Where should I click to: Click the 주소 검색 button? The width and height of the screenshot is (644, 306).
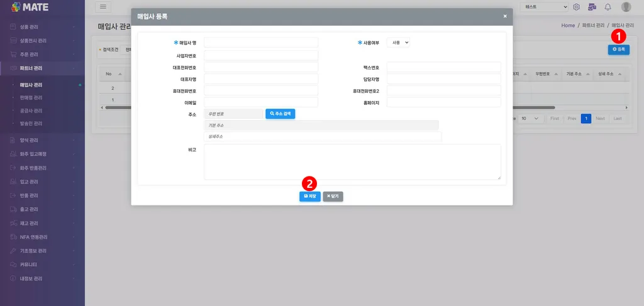[280, 114]
